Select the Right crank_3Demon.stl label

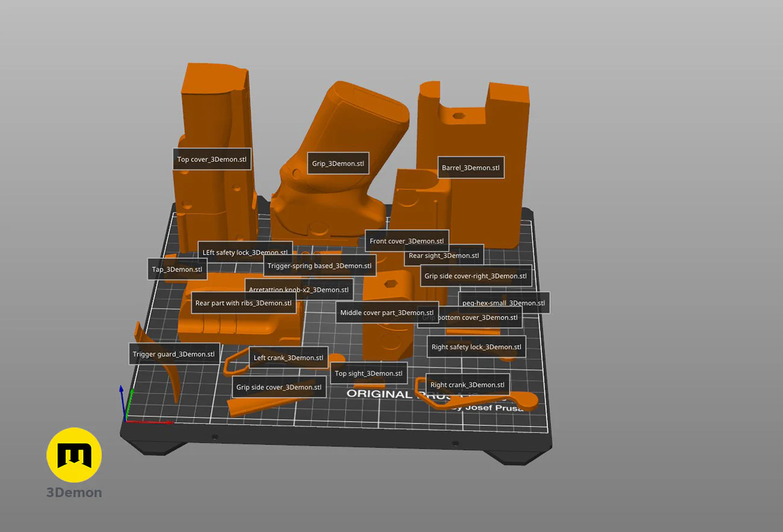[x=467, y=385]
